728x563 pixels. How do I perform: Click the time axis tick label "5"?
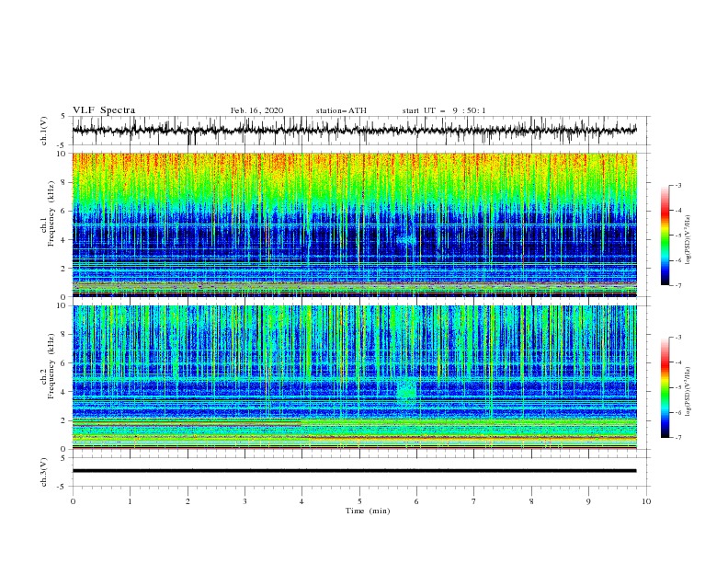point(359,501)
